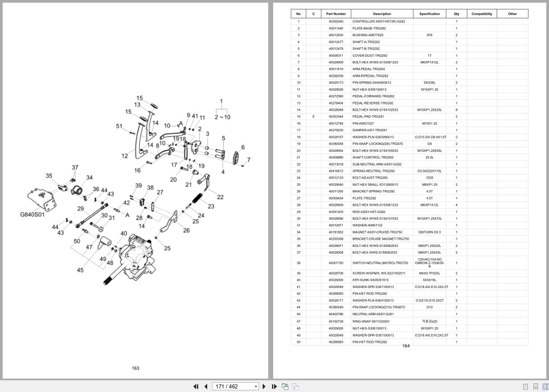The width and height of the screenshot is (549, 392).
Task: Click the G840S01 label in diagram
Action: point(32,214)
